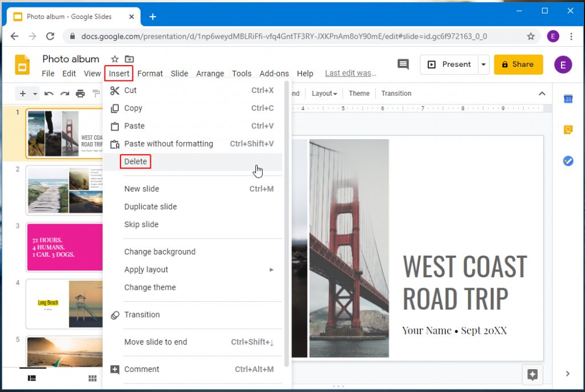Switch to grid view of slides
585x392 pixels.
[92, 378]
